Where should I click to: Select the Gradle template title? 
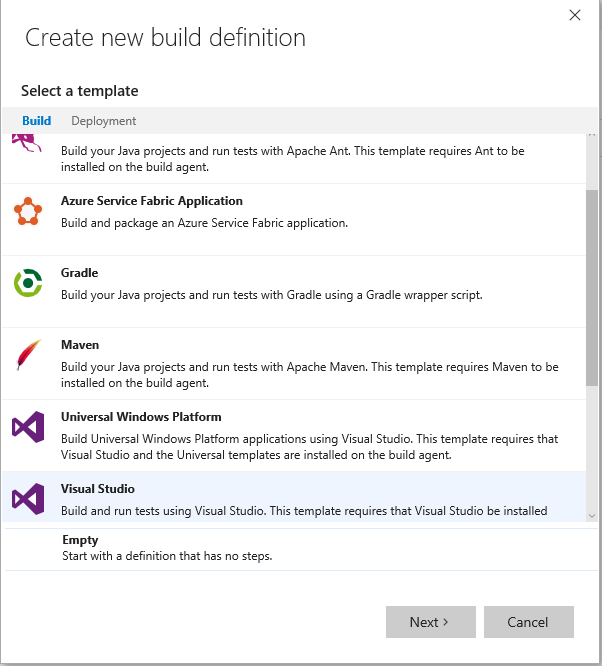(x=79, y=273)
